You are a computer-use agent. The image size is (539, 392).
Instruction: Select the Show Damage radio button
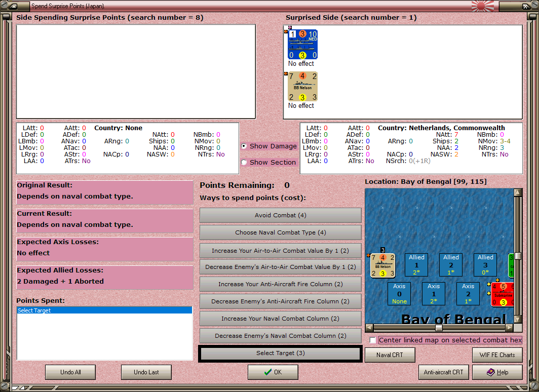coord(244,146)
